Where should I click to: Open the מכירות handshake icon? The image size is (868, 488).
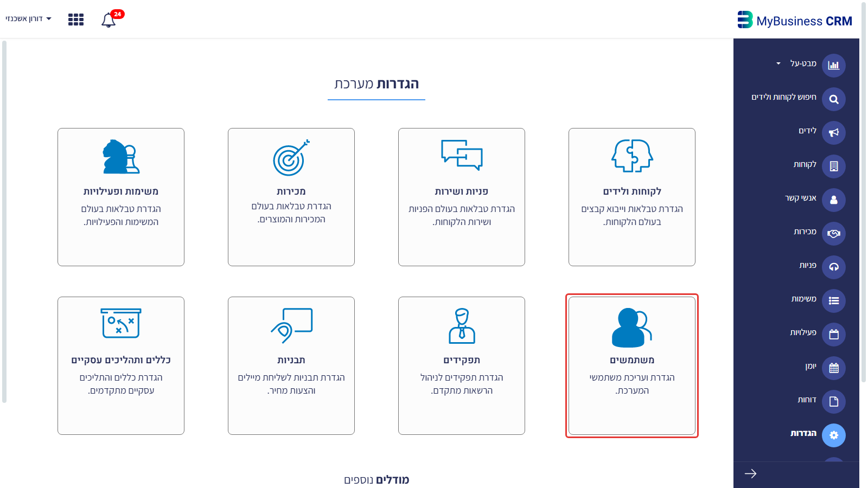coord(834,234)
